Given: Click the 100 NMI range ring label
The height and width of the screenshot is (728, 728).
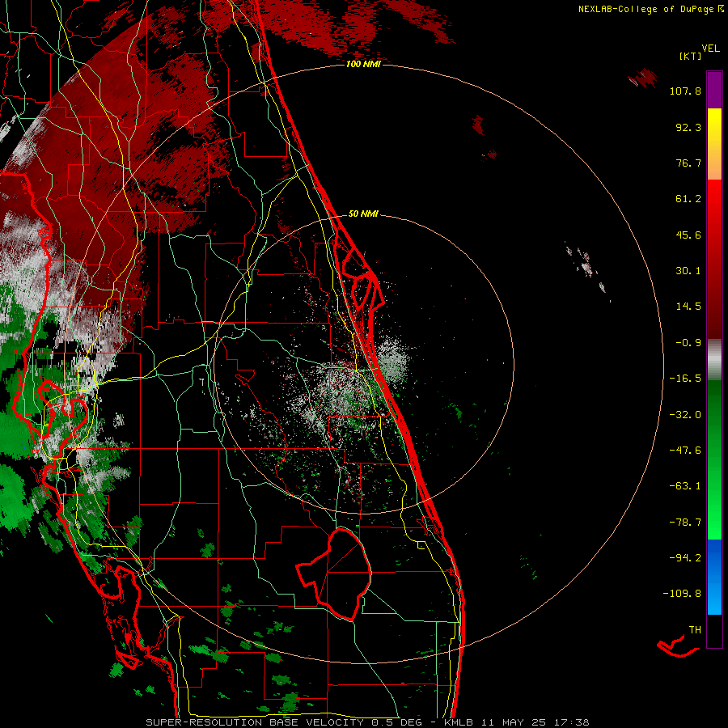Looking at the screenshot, I should (x=363, y=64).
